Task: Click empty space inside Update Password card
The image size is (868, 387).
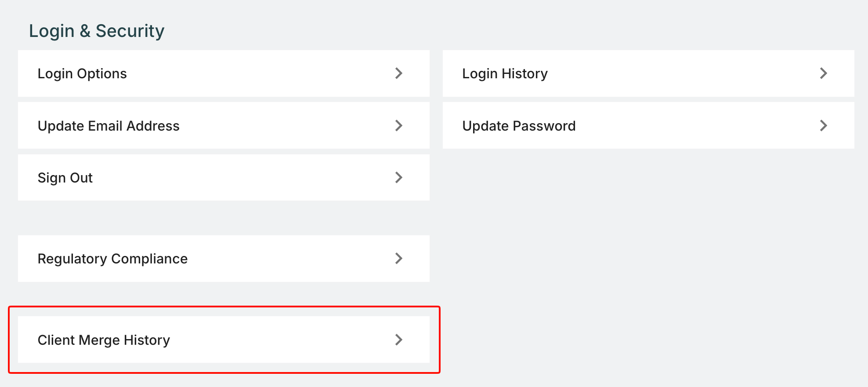Action: point(694,126)
